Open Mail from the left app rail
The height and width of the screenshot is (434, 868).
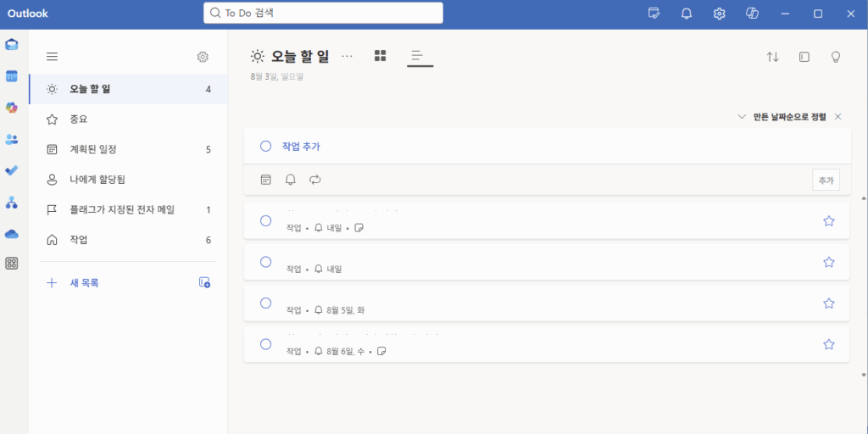pos(12,45)
